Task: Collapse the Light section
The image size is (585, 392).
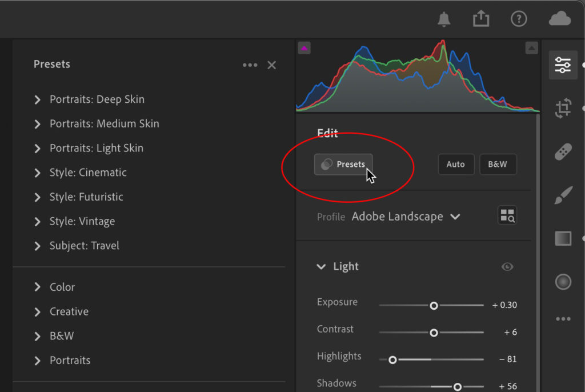Action: (321, 266)
